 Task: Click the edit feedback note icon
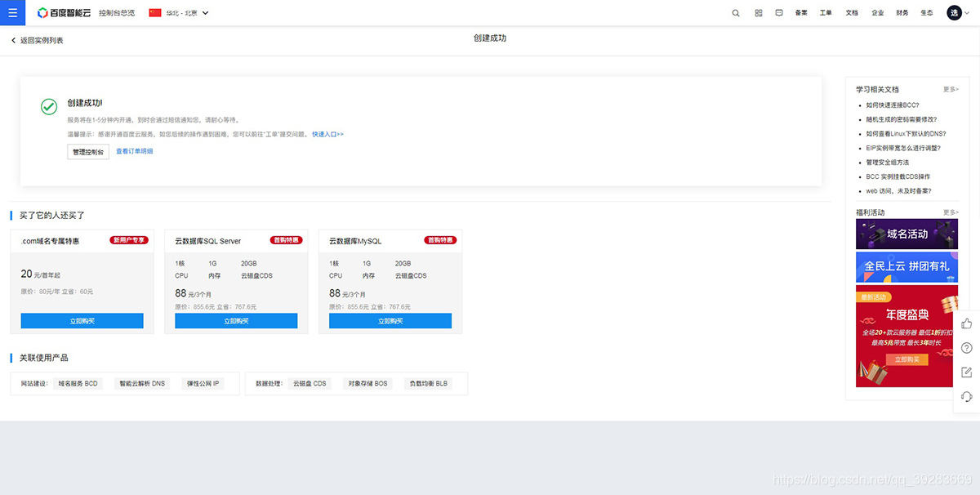967,372
